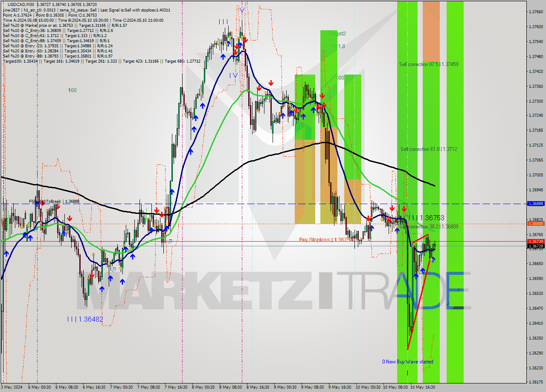Click the 'Target2' label on the chart
Image resolution: width=546 pixels, height=392 pixels.
click(x=337, y=33)
